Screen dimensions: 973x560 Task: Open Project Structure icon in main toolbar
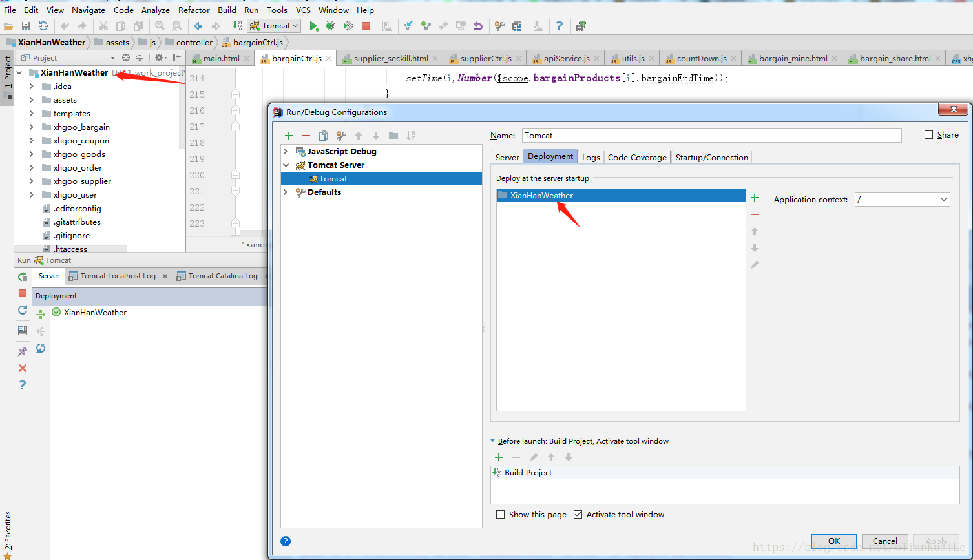click(x=517, y=26)
